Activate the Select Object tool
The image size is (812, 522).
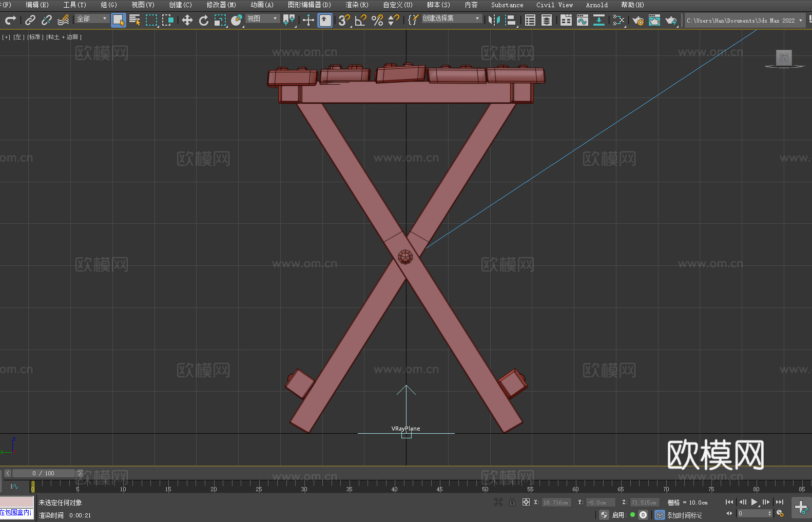click(119, 20)
